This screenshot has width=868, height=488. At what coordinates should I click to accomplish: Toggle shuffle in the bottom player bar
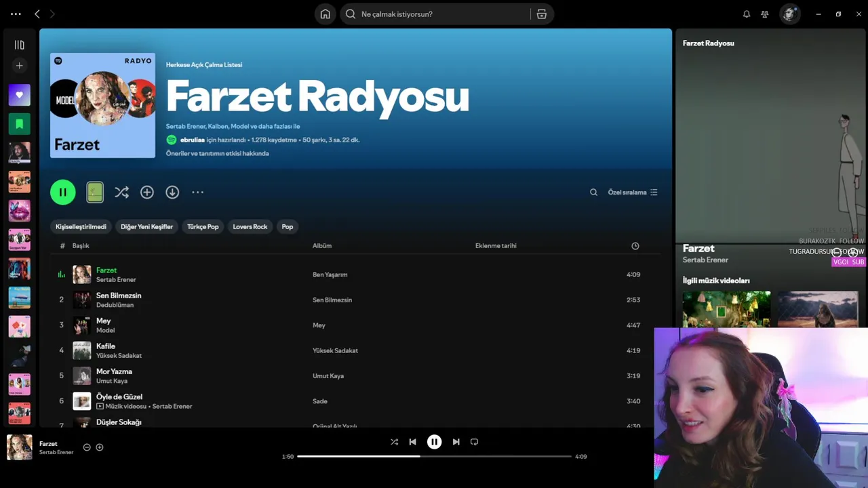click(394, 442)
